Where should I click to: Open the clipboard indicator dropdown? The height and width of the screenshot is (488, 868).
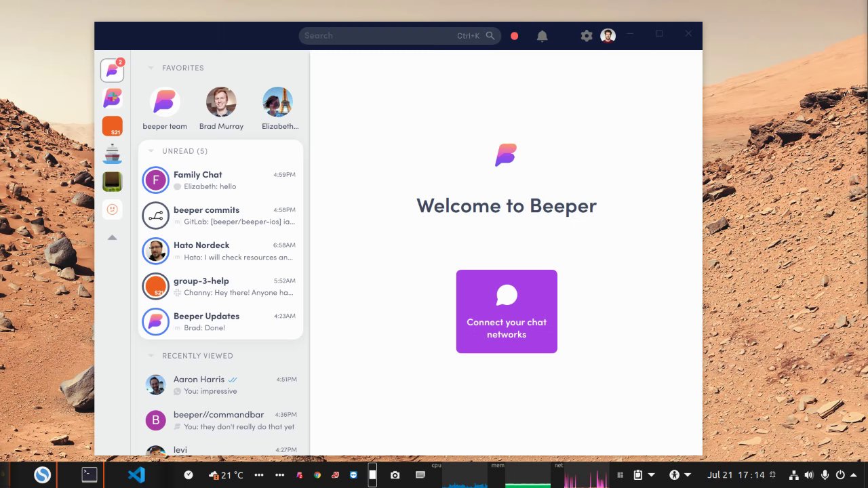click(x=644, y=475)
